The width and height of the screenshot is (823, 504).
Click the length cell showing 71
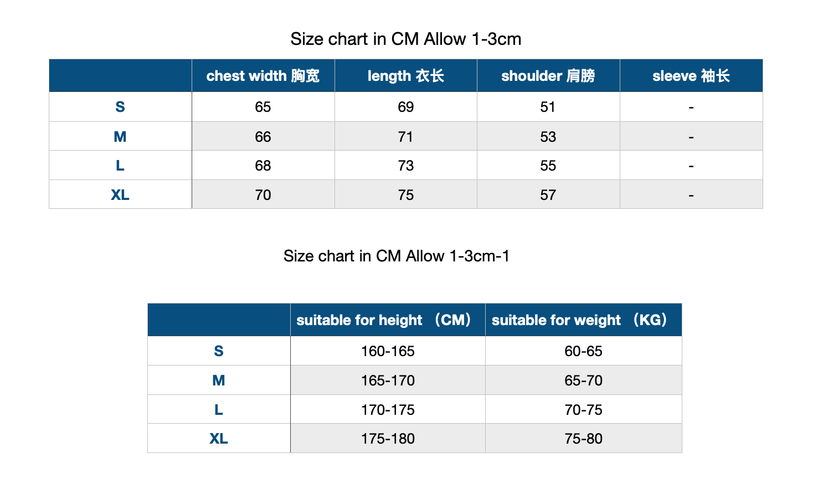[x=405, y=137]
